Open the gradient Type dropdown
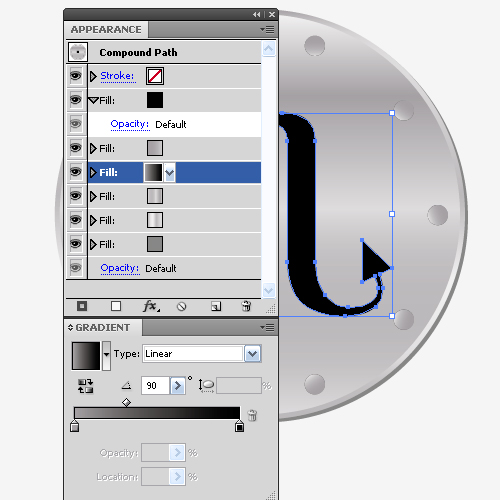The height and width of the screenshot is (500, 500). 253,354
